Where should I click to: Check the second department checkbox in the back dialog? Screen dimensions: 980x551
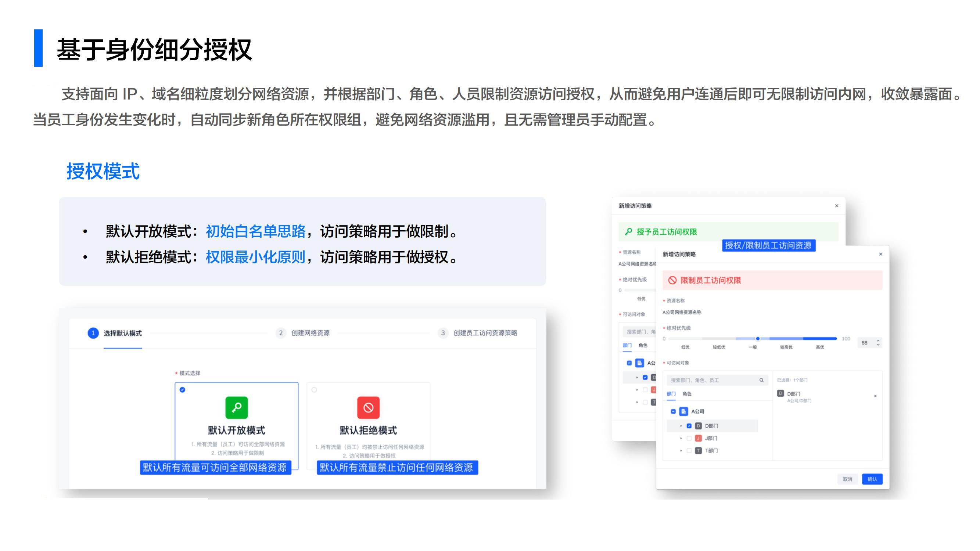pos(645,389)
